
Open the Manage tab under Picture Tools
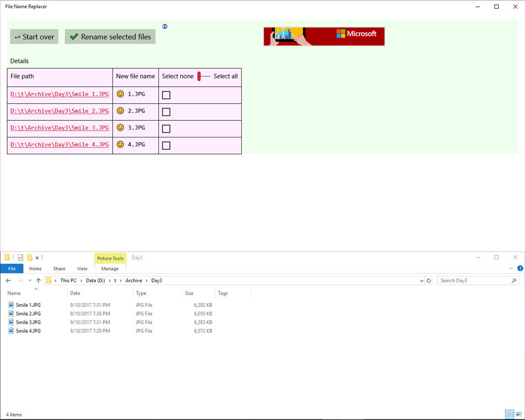[110, 269]
